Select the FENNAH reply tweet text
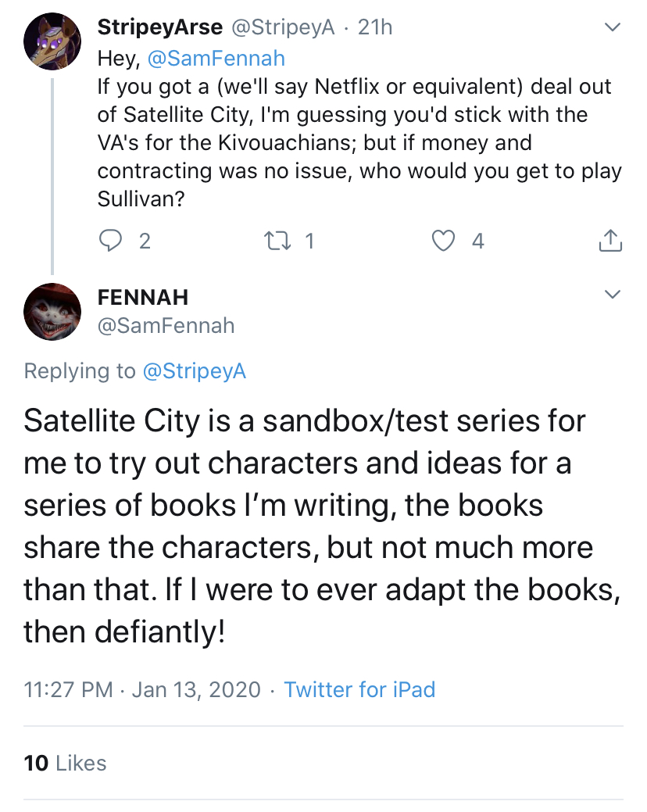The height and width of the screenshot is (812, 647). tap(322, 526)
